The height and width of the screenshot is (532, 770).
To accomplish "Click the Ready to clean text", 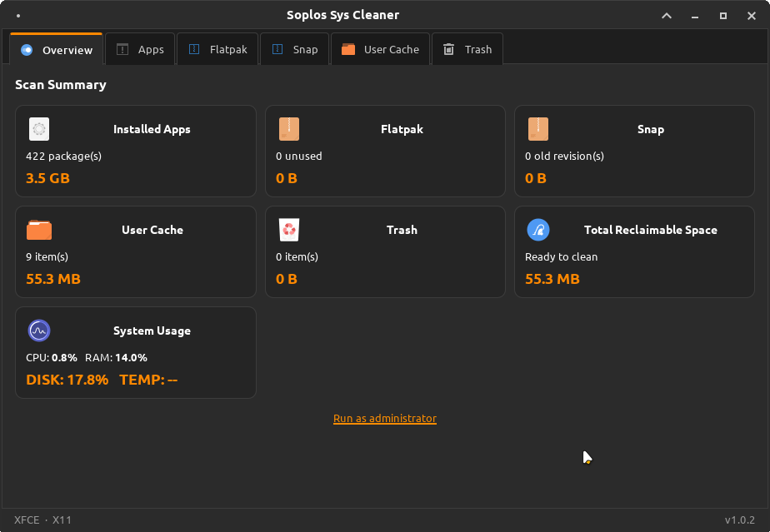I will [562, 256].
